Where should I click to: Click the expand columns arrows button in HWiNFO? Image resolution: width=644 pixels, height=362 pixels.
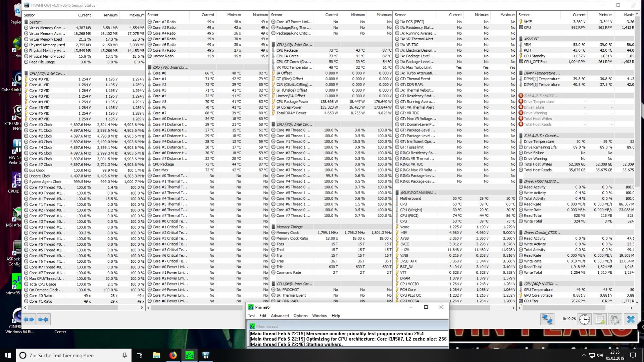[29, 319]
